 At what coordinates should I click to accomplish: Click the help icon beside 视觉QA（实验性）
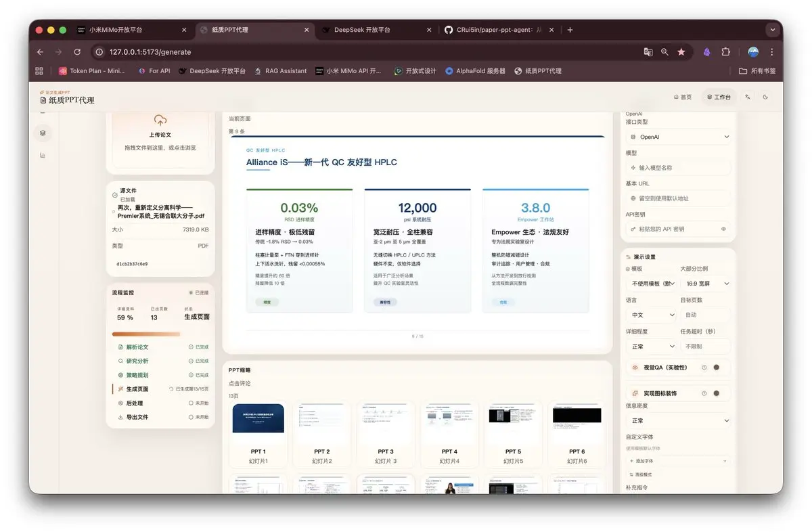pyautogui.click(x=704, y=368)
